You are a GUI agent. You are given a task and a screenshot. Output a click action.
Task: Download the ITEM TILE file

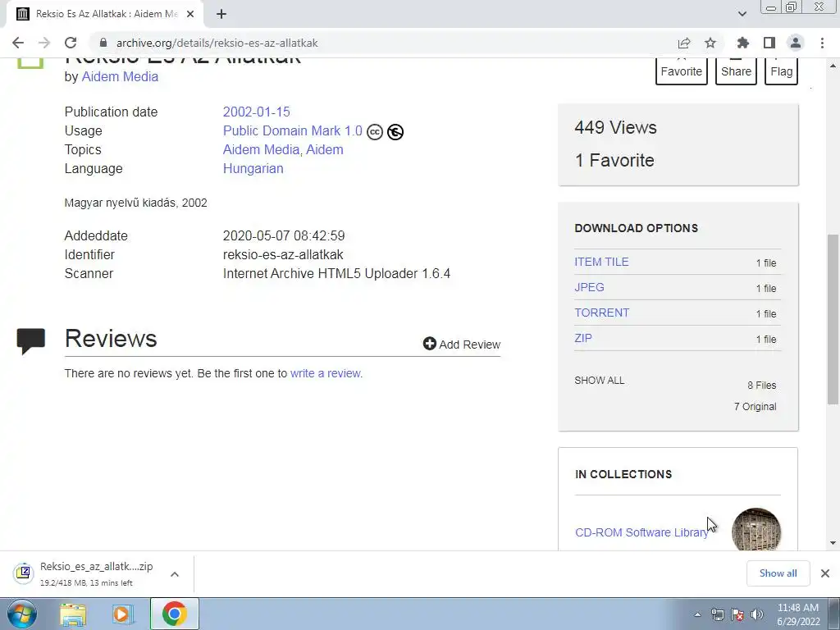click(x=601, y=262)
